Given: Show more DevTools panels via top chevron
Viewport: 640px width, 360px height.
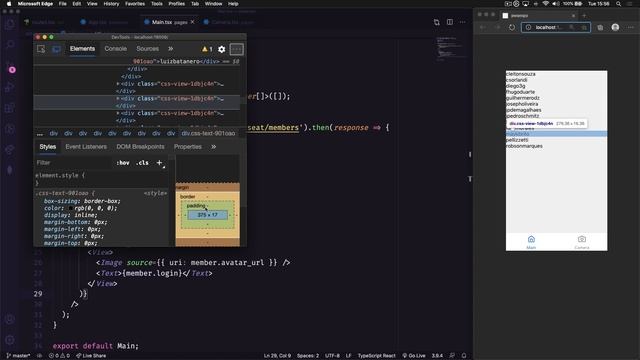Looking at the screenshot, I should pos(171,49).
